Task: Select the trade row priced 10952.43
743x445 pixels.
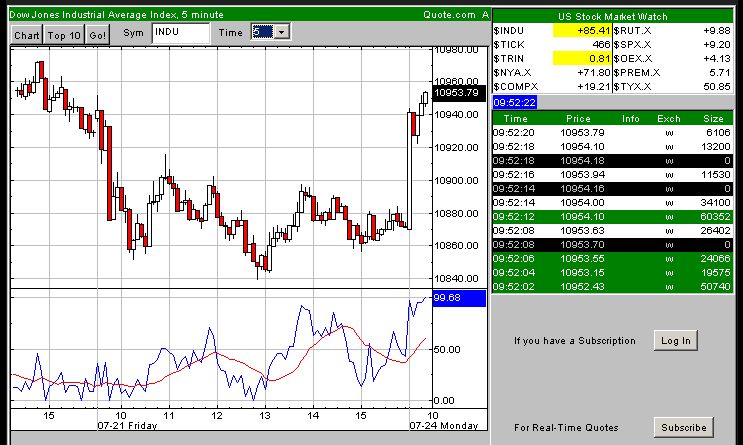Action: (x=612, y=287)
